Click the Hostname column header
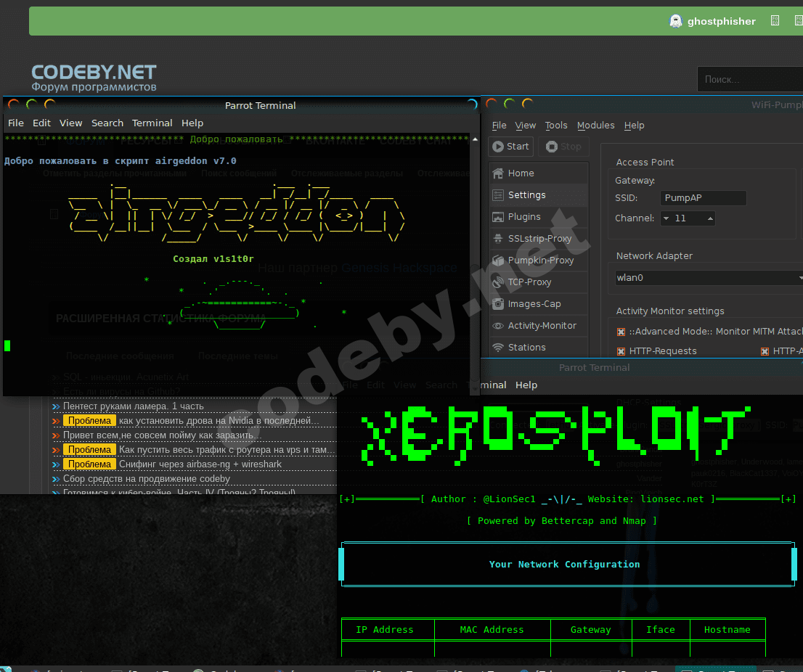The width and height of the screenshot is (803, 672). tap(727, 630)
